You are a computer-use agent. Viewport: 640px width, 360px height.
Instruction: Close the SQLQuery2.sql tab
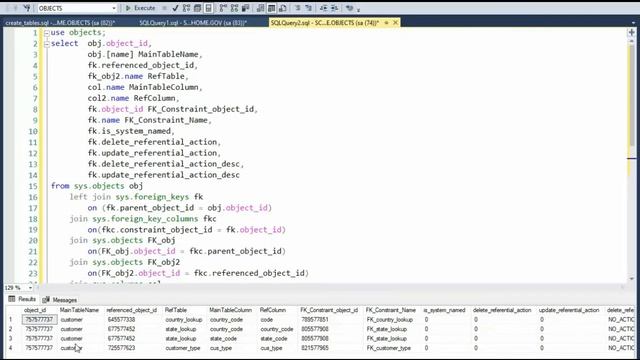(x=395, y=23)
